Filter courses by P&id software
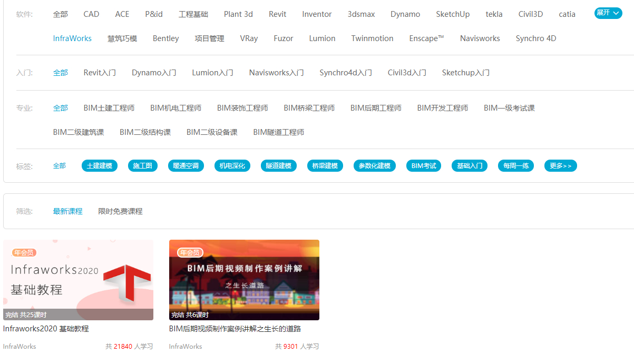 pyautogui.click(x=154, y=14)
